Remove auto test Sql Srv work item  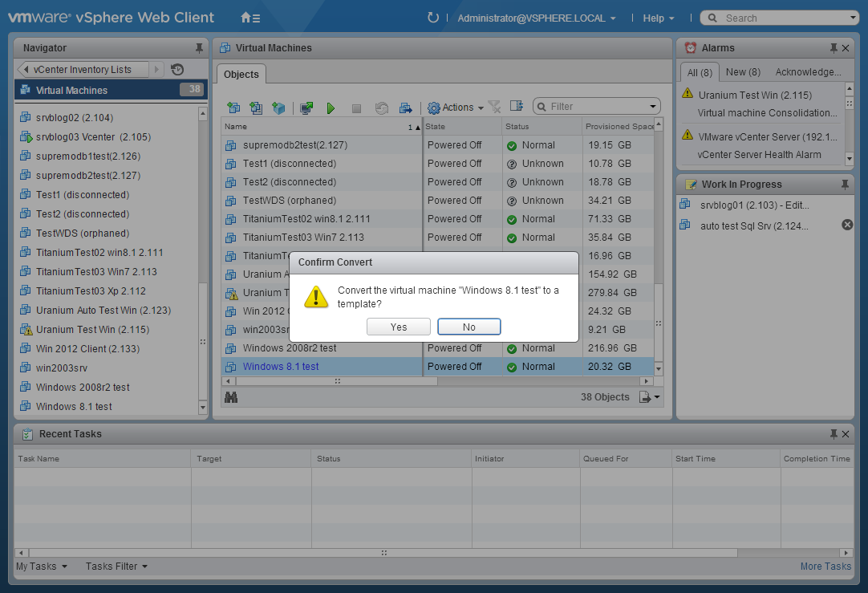[847, 225]
